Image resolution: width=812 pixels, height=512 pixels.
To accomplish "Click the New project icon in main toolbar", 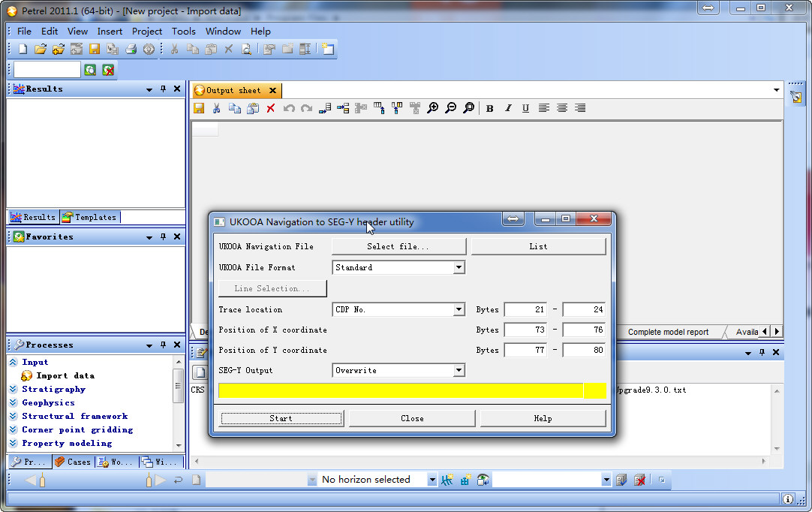I will (x=23, y=50).
